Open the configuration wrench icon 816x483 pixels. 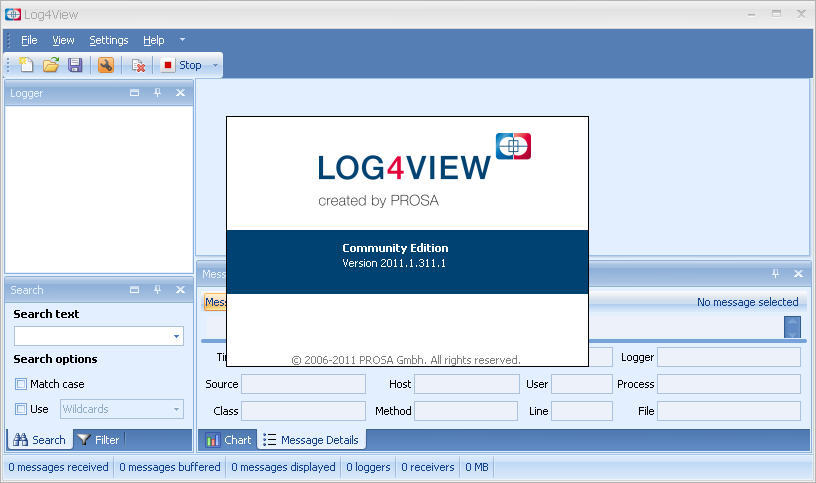[x=106, y=65]
